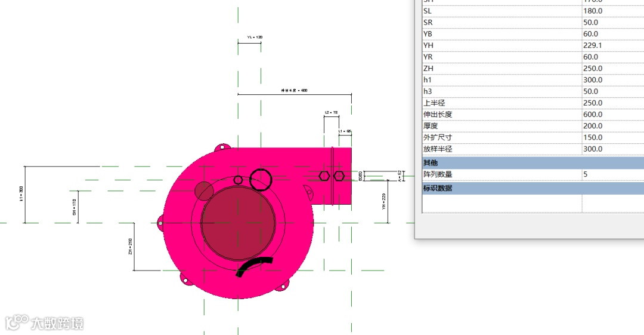
Task: Select the ZH parameter name
Action: (428, 69)
